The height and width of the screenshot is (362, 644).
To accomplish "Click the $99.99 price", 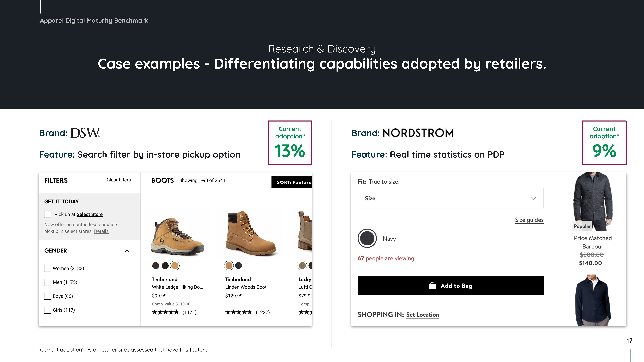I will 159,296.
